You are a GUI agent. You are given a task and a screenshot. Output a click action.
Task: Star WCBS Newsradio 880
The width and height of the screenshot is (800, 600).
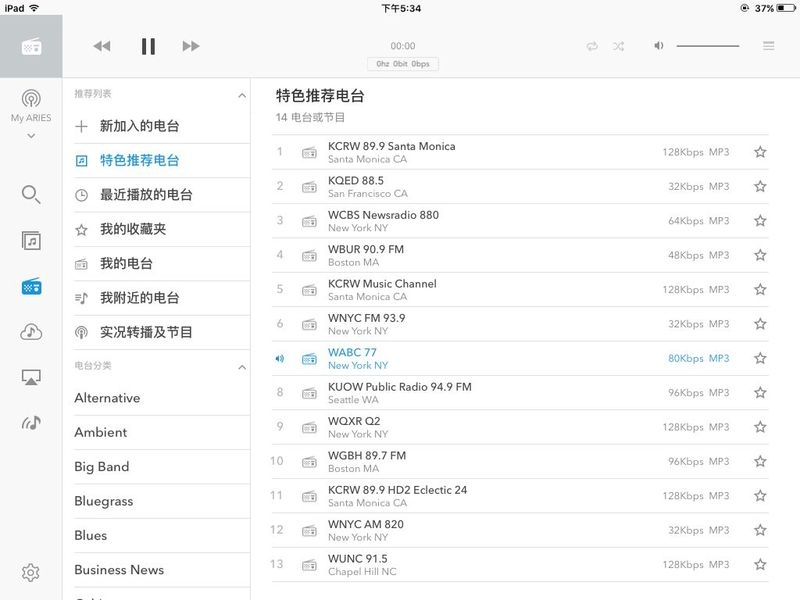760,221
